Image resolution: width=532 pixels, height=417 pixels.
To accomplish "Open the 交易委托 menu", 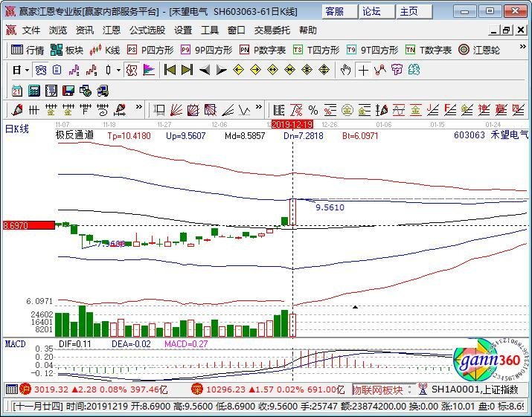I will pyautogui.click(x=272, y=30).
